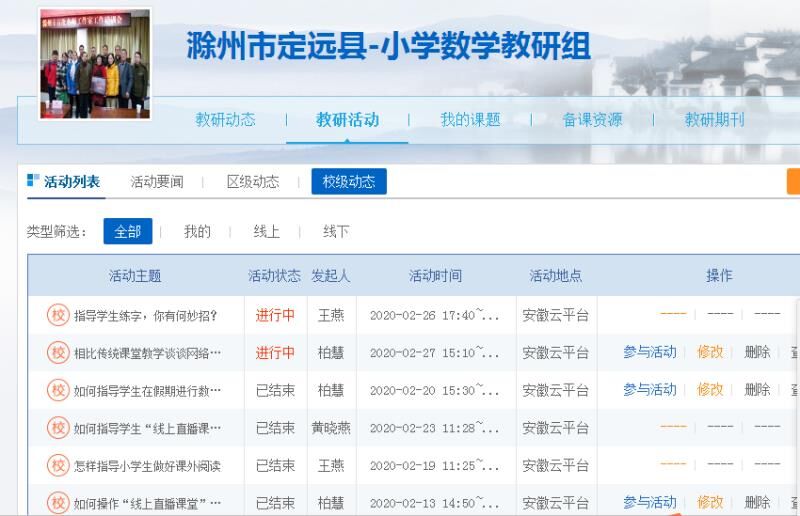Filter activity type by 我的

click(x=197, y=231)
